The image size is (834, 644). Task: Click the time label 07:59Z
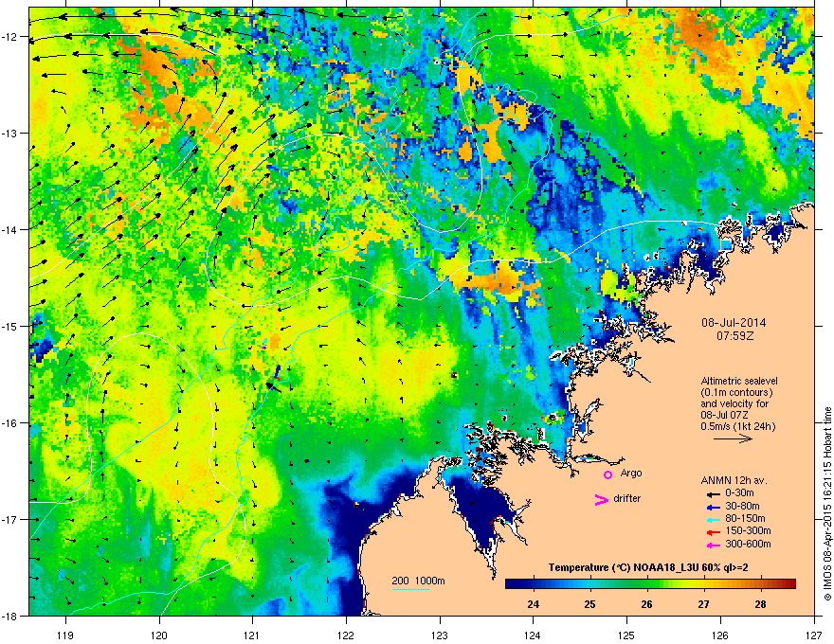(x=734, y=336)
